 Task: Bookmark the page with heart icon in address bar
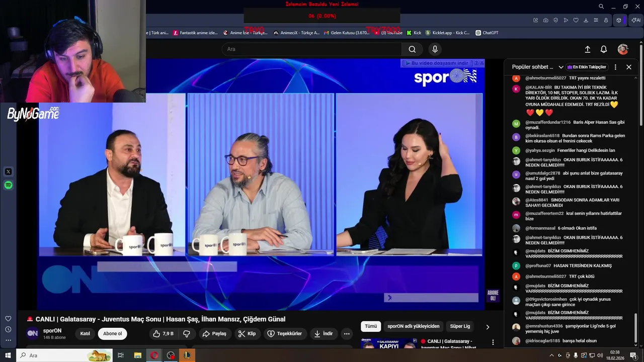pyautogui.click(x=576, y=20)
